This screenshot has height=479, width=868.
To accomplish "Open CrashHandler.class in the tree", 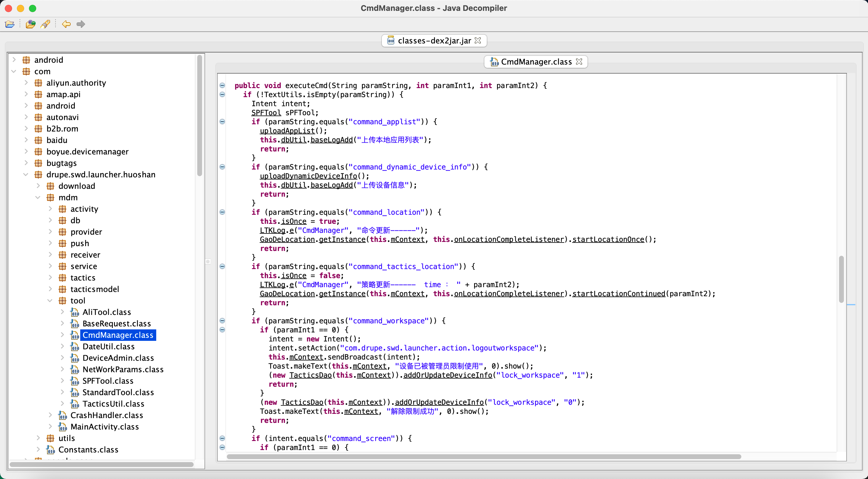I will [x=106, y=415].
